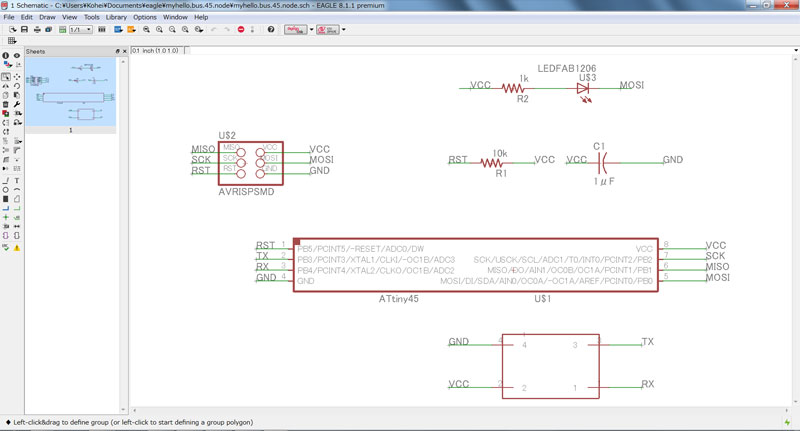Select the Change (wrench) tool
Image resolution: width=800 pixels, height=431 pixels.
point(17,104)
